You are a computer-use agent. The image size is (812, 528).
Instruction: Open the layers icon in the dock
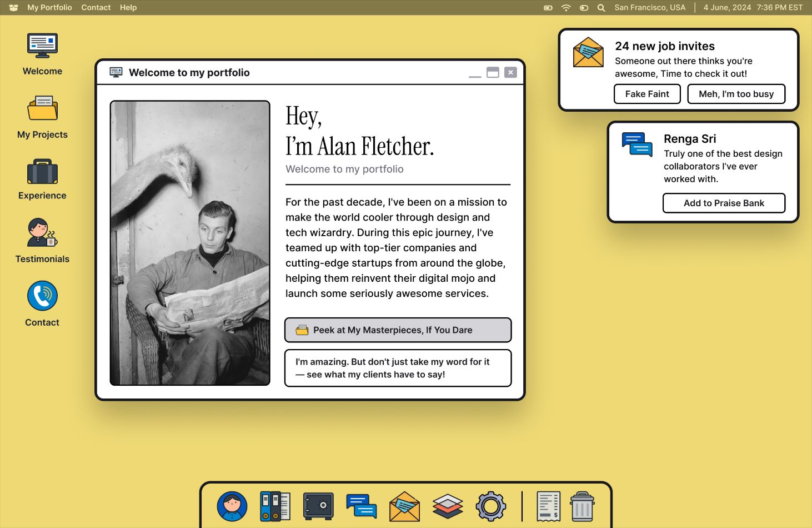click(448, 506)
